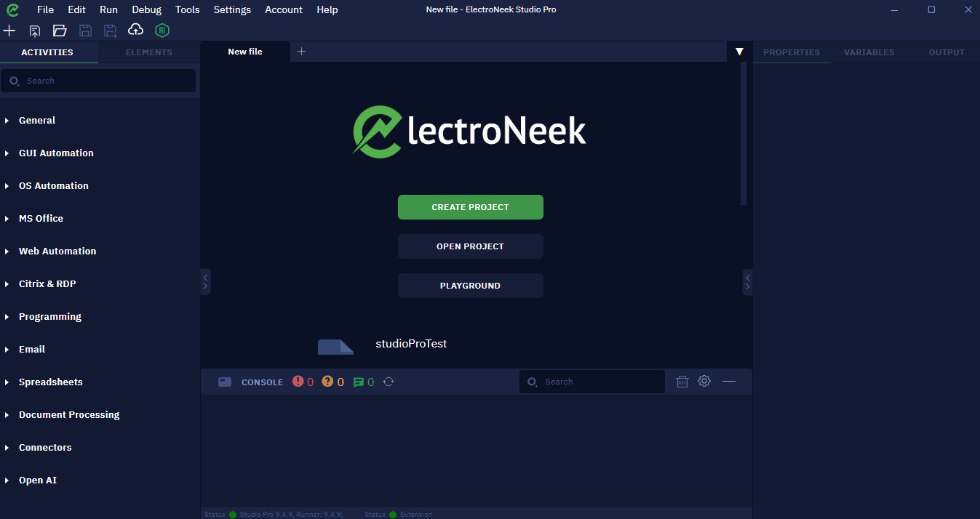
Task: Open console settings gear icon
Action: pyautogui.click(x=704, y=381)
